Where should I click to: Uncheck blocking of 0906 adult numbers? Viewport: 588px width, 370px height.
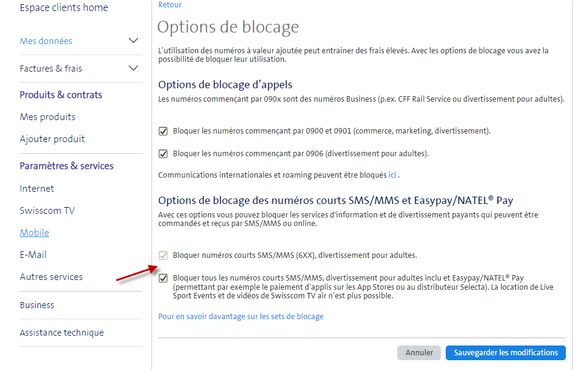coord(163,154)
